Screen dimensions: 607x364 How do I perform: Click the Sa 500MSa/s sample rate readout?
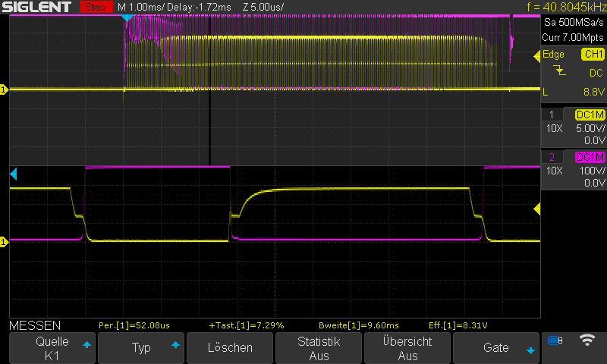[x=574, y=23]
